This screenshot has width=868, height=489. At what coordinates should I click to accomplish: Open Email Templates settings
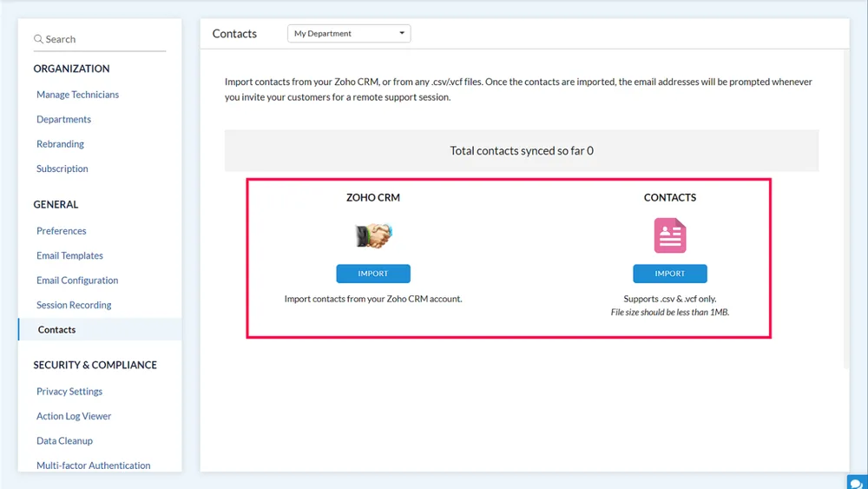tap(69, 255)
